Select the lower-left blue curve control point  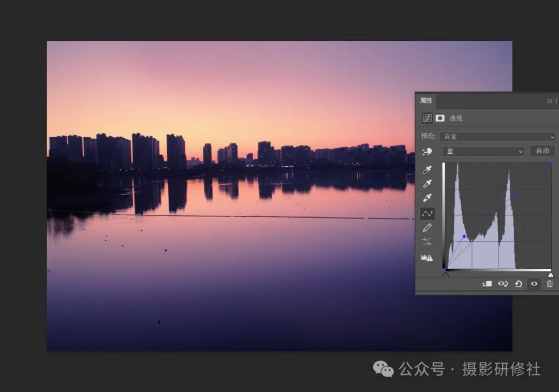coord(464,237)
